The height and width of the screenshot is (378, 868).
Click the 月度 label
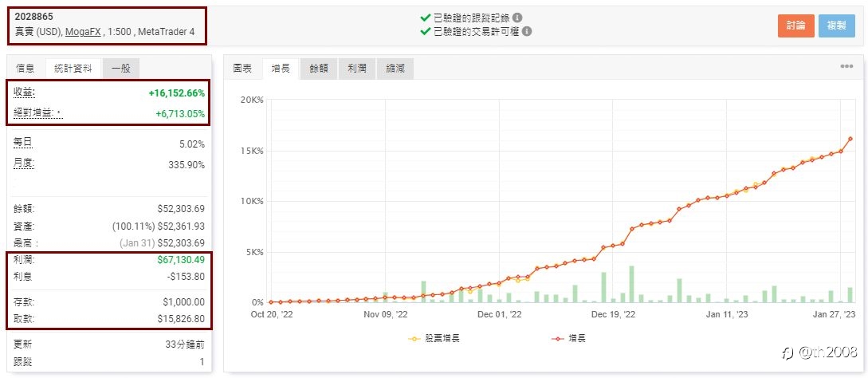point(24,164)
